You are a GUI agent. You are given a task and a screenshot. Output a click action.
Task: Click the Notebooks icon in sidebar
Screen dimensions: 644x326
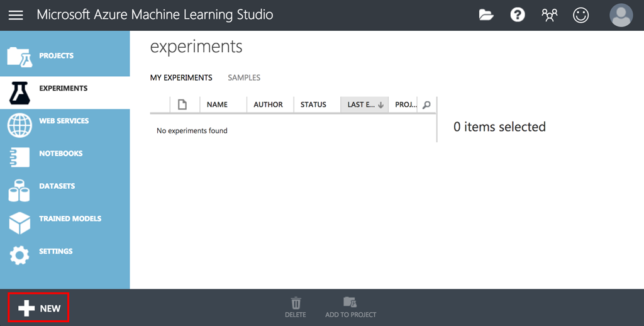(x=19, y=157)
